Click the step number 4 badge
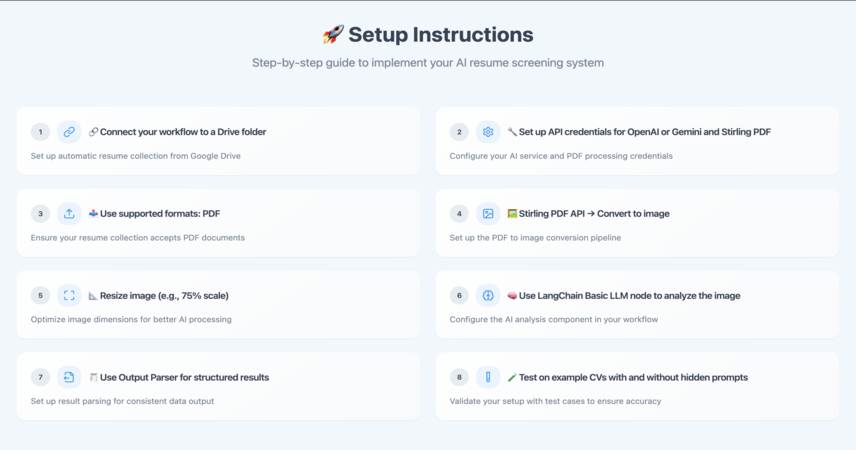 (x=459, y=214)
